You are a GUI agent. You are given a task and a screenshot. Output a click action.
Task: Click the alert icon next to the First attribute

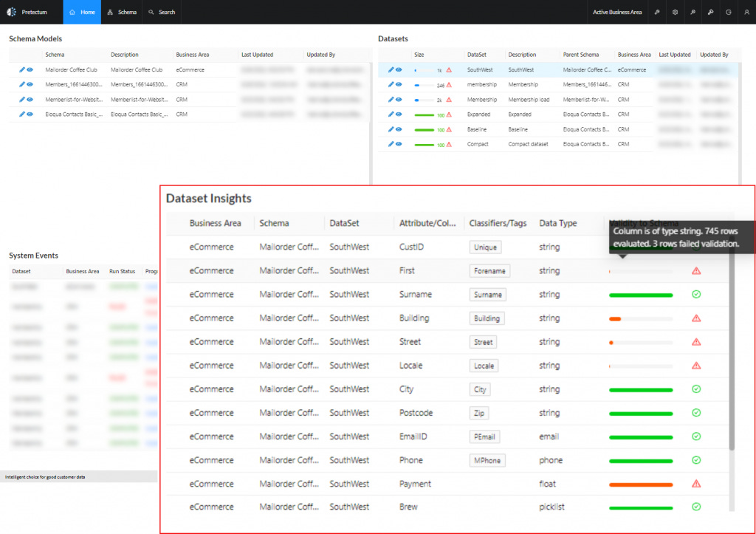[x=695, y=271]
